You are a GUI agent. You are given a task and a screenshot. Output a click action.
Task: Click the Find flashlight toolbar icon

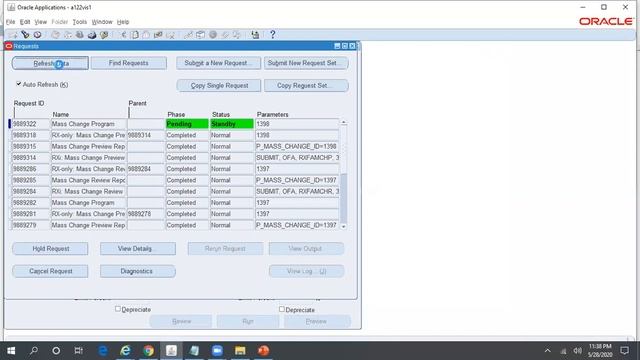pyautogui.click(x=25, y=35)
